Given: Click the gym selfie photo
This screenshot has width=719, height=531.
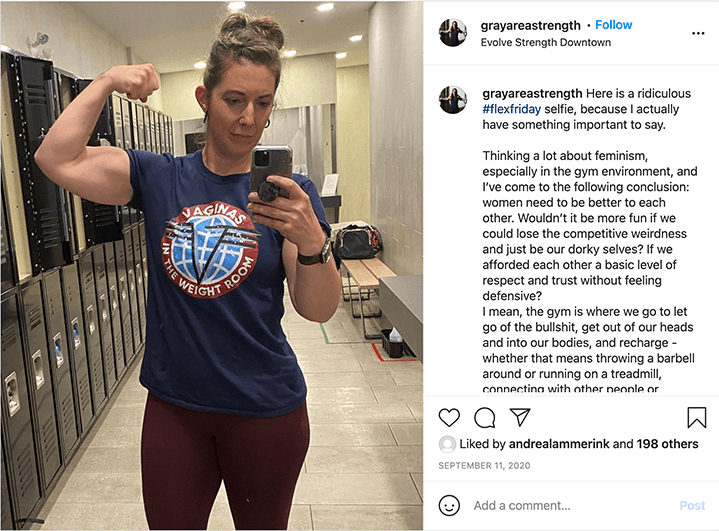Looking at the screenshot, I should click(x=212, y=266).
